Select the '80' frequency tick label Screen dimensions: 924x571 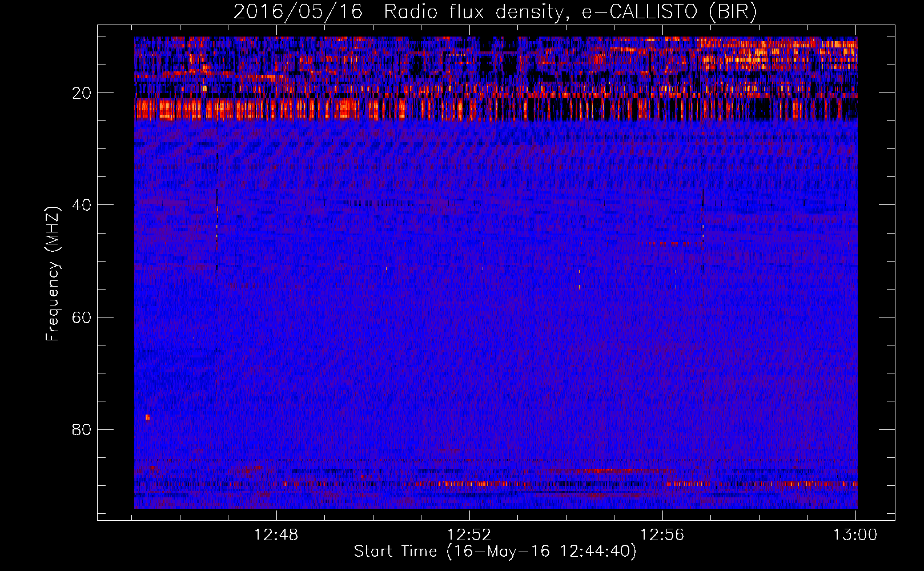click(82, 429)
